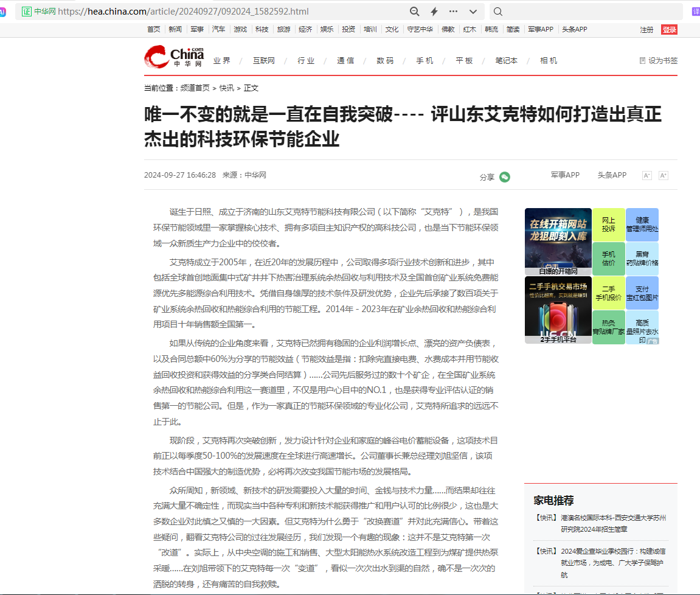
Task: Click the red 登录 login button
Action: coord(669,30)
